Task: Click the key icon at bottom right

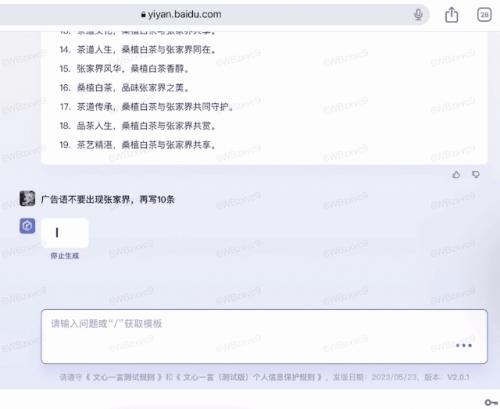Action: tap(491, 402)
